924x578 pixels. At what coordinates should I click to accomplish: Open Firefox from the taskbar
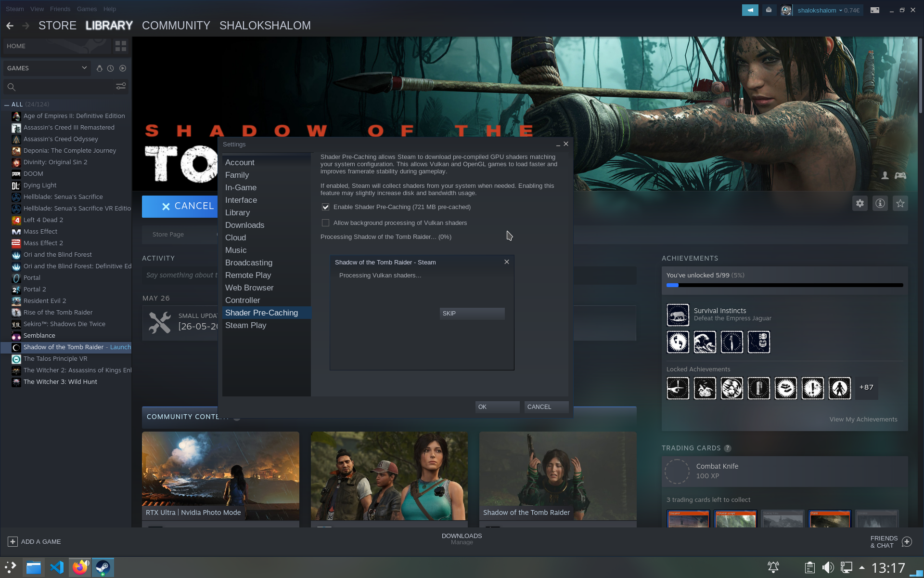[x=80, y=567]
